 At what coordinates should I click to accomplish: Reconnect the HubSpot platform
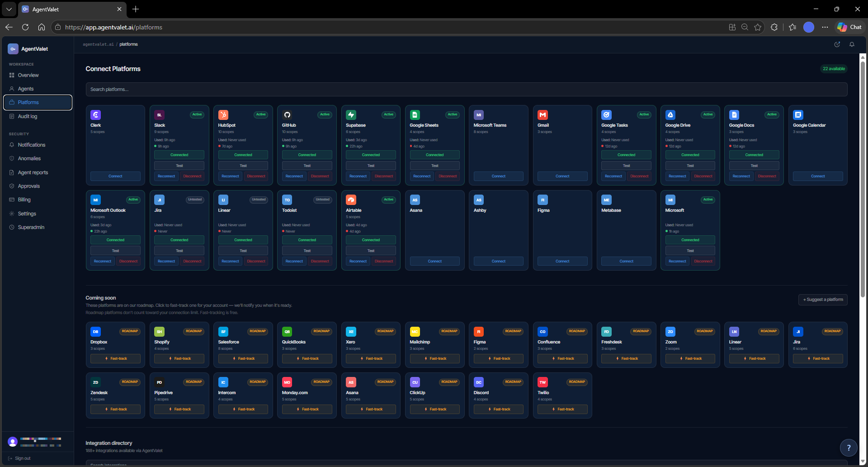click(230, 176)
